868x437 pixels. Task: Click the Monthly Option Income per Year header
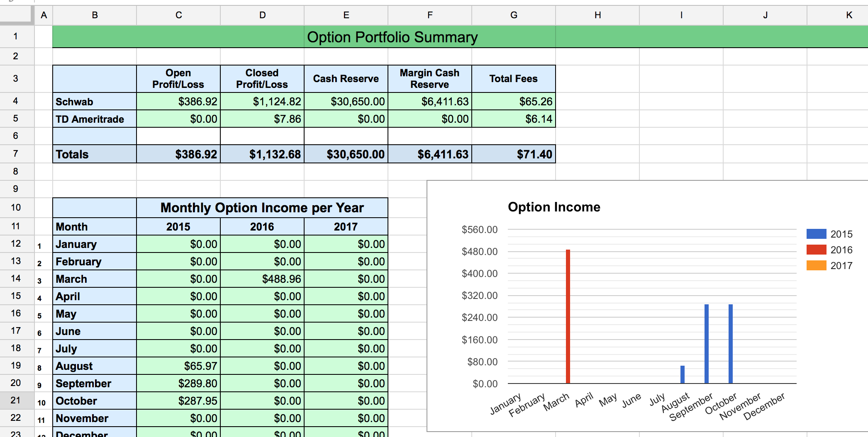click(x=262, y=207)
